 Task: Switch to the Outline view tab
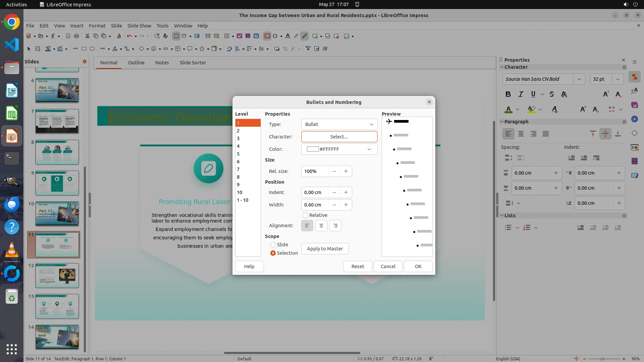[x=136, y=63]
